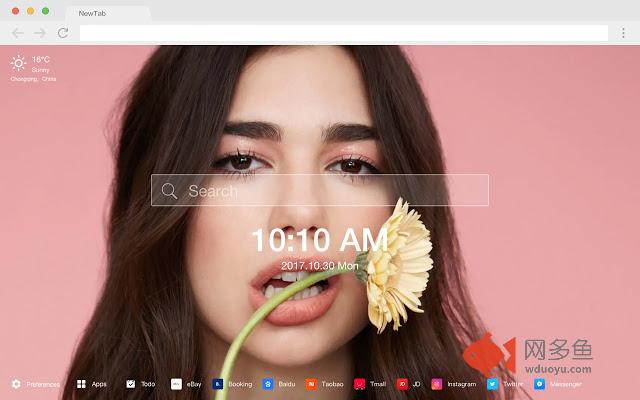Click the Apps label

(99, 384)
